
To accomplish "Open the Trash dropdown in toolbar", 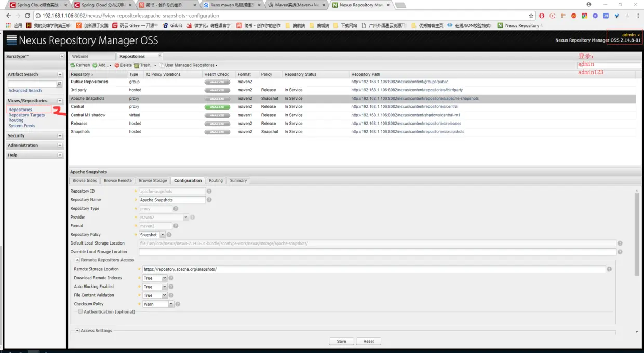I will point(144,65).
